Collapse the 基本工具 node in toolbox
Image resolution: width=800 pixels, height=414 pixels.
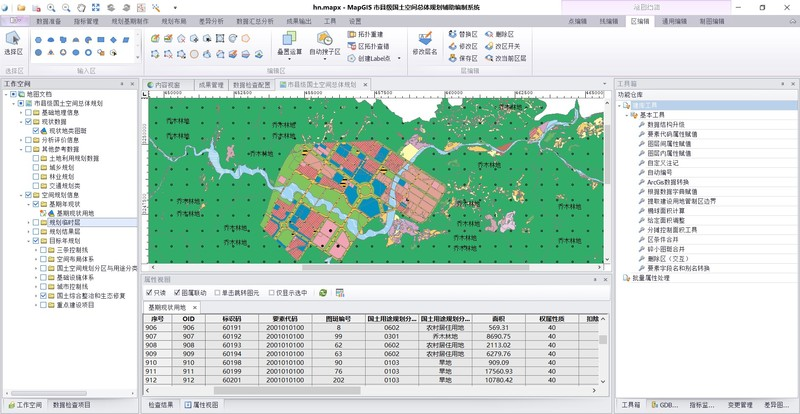point(626,115)
